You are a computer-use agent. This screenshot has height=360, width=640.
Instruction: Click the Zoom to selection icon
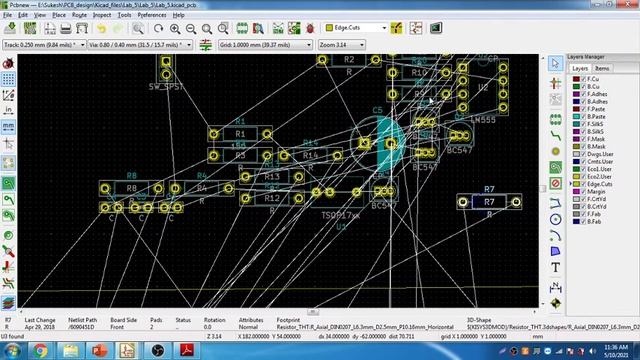coord(223,28)
